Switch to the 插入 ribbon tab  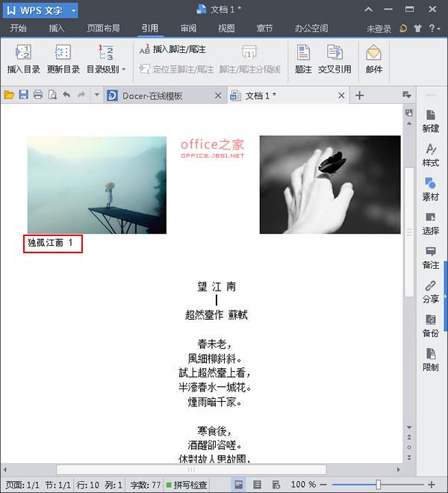pyautogui.click(x=57, y=28)
